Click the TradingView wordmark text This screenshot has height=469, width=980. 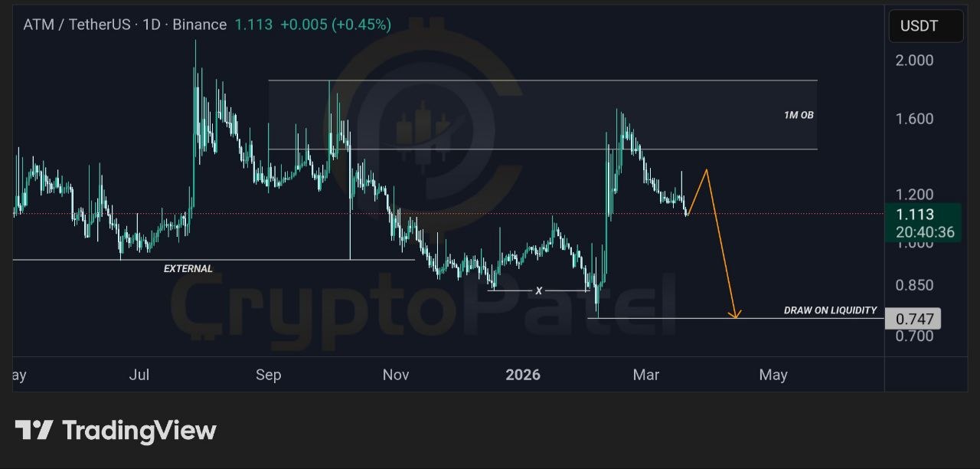(x=139, y=431)
